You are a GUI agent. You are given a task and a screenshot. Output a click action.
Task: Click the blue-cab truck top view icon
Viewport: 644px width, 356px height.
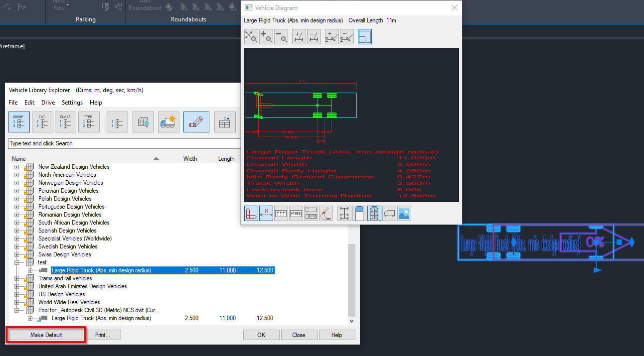point(359,214)
